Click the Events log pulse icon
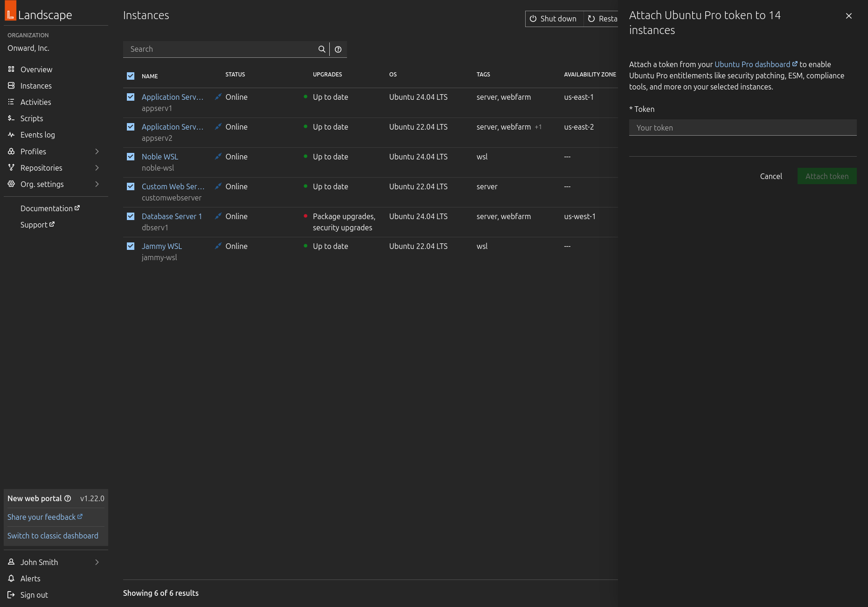Image resolution: width=868 pixels, height=607 pixels. [11, 135]
